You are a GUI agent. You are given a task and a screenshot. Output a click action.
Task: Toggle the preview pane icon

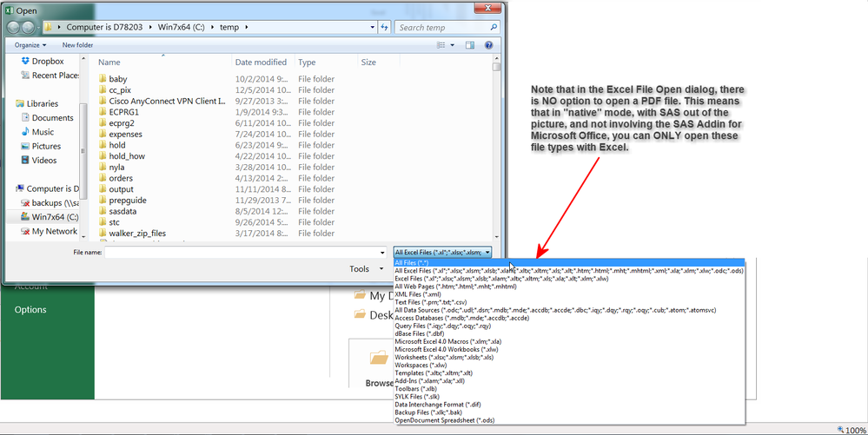coord(470,45)
